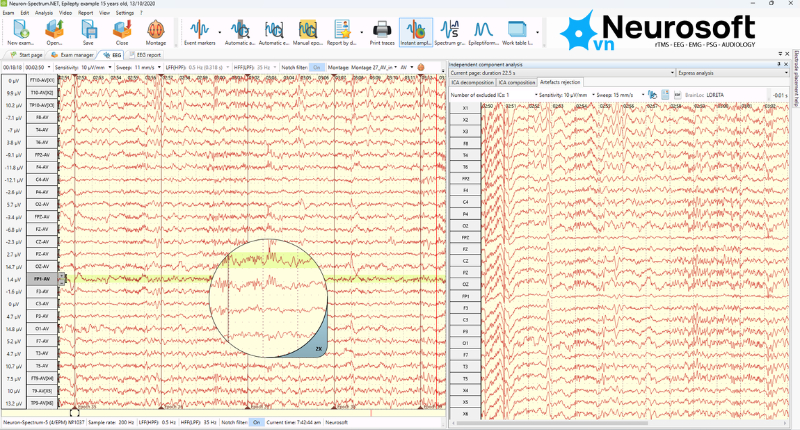The height and width of the screenshot is (430, 800).
Task: Activate the Instant amplitude tool icon
Action: coord(416,30)
